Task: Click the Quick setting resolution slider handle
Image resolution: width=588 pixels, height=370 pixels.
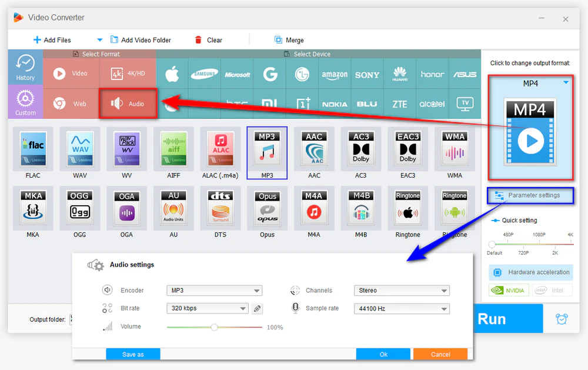Action: pos(492,244)
